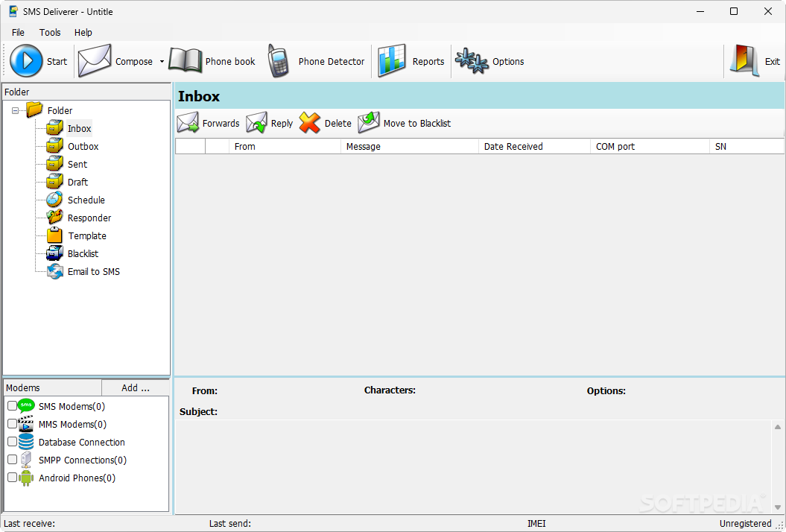Click the Forwards envelope icon
786x532 pixels.
(188, 123)
